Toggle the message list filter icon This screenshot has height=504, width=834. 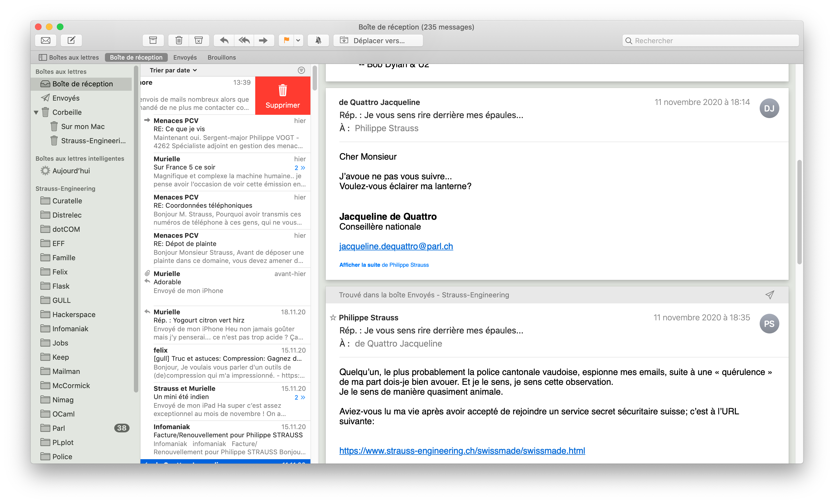(301, 70)
